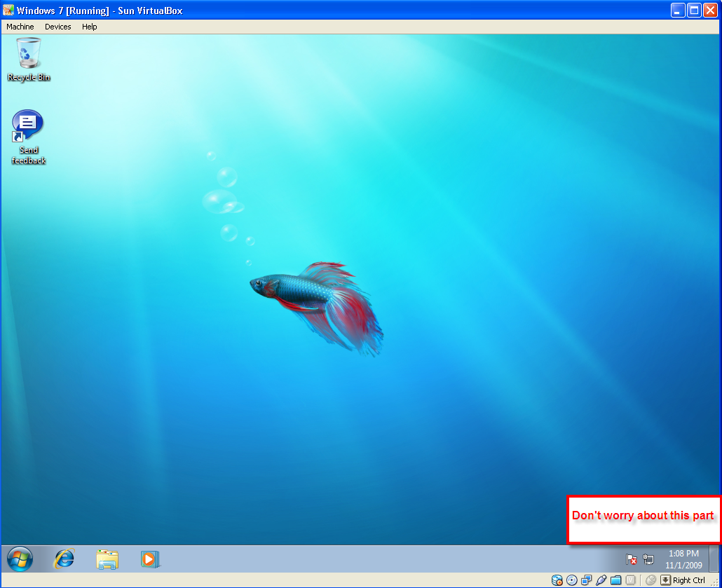The width and height of the screenshot is (722, 588).
Task: Click the Show desktop taskbar strip
Action: [714, 559]
